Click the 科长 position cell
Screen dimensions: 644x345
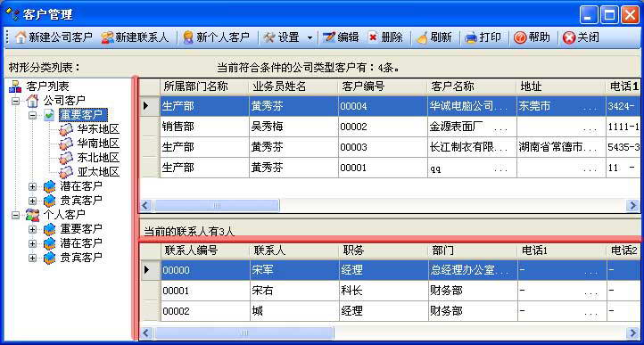point(384,291)
